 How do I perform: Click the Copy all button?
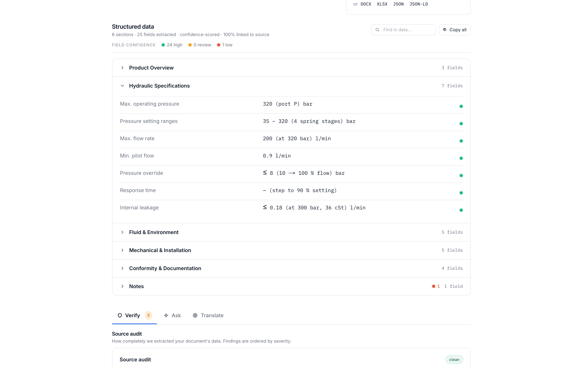[455, 30]
